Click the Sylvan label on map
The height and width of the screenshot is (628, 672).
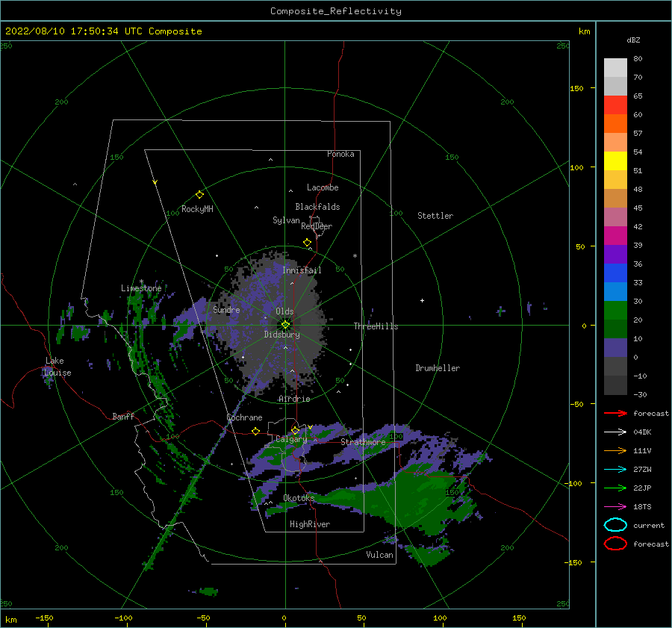tap(286, 220)
